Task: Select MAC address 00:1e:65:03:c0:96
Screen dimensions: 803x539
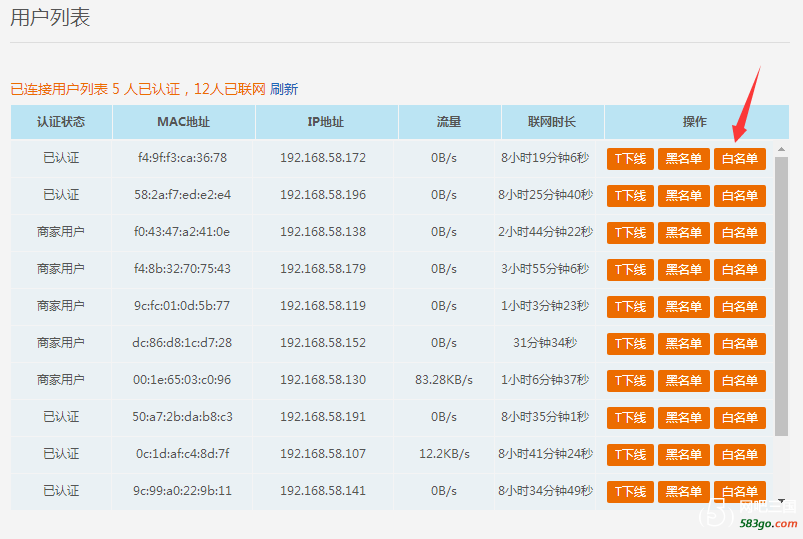Action: (182, 380)
